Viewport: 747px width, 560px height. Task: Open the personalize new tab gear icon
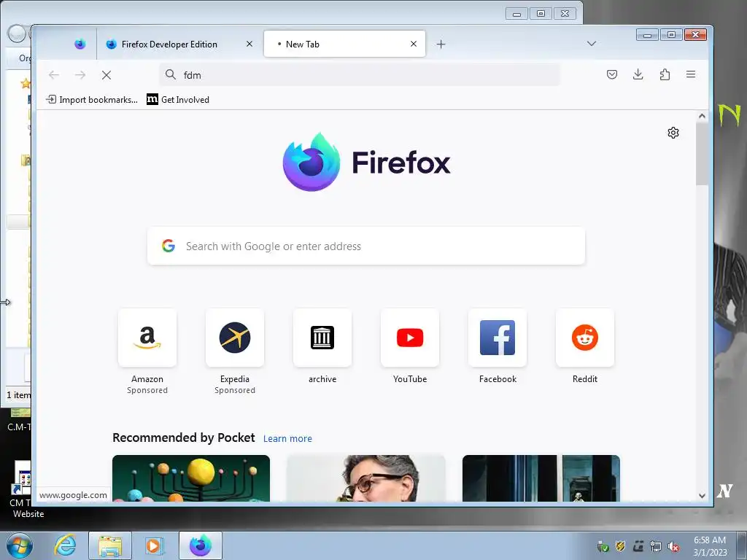coord(673,133)
